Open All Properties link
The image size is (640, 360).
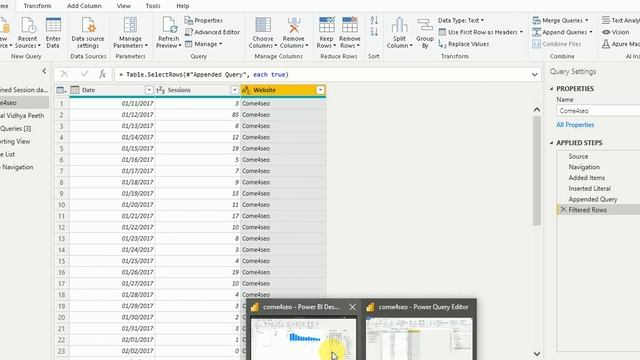(x=575, y=124)
